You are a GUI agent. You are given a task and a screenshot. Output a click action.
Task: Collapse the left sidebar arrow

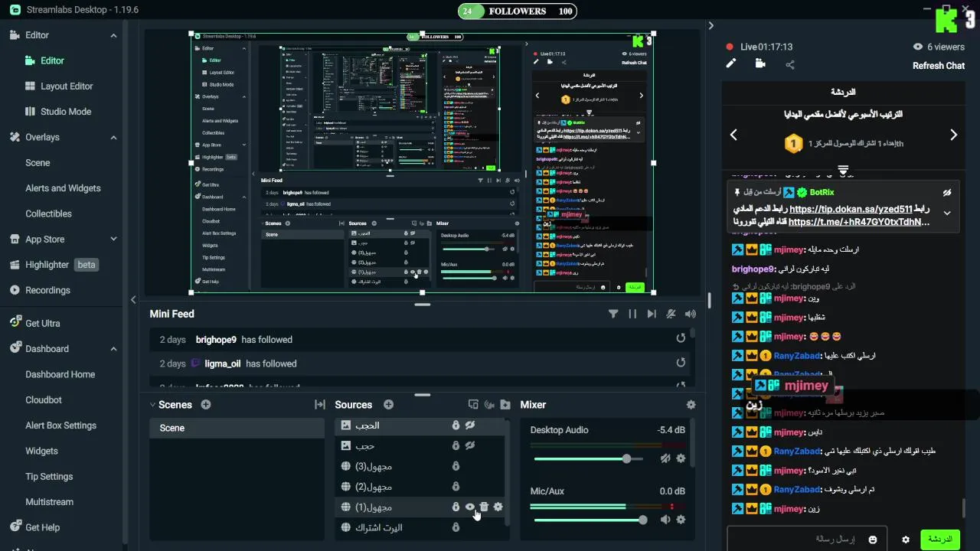point(133,300)
